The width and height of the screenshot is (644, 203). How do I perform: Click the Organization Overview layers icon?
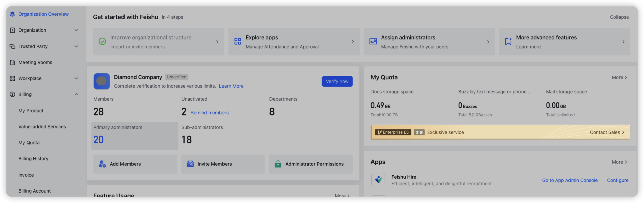[x=12, y=14]
